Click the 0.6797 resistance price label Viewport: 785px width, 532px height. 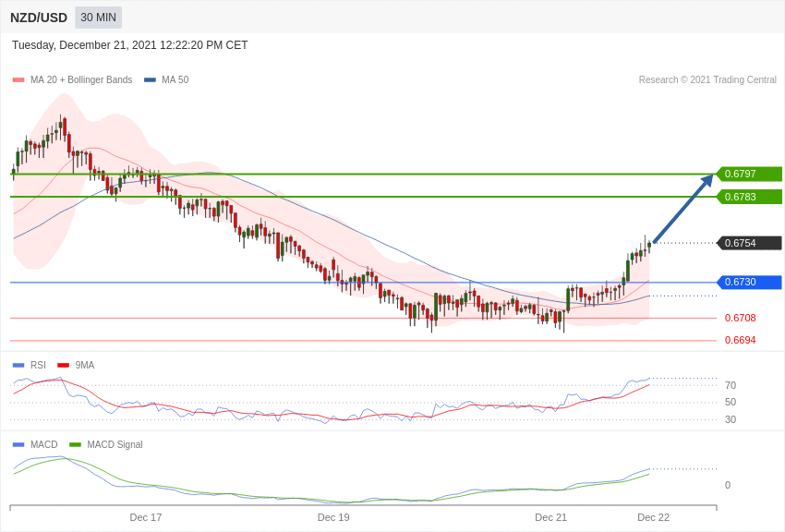point(750,174)
